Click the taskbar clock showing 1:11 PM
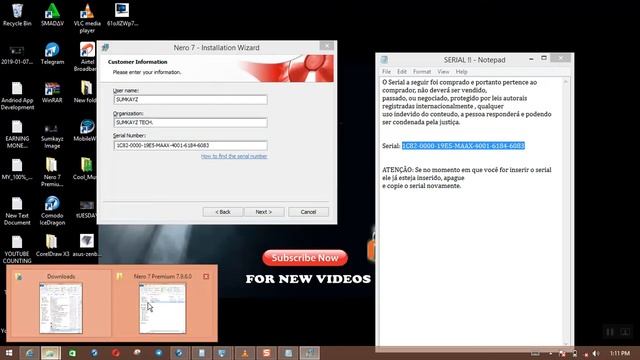 click(x=620, y=353)
